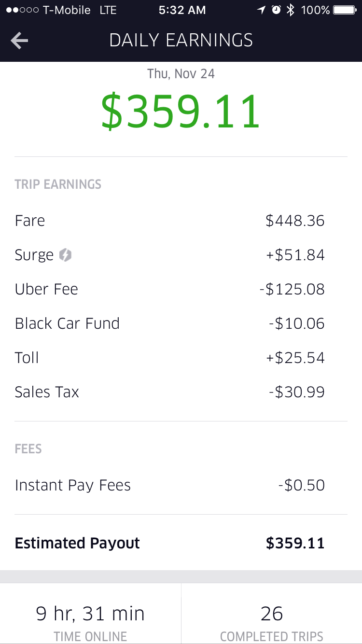Tap the battery icon in status bar

[x=344, y=10]
